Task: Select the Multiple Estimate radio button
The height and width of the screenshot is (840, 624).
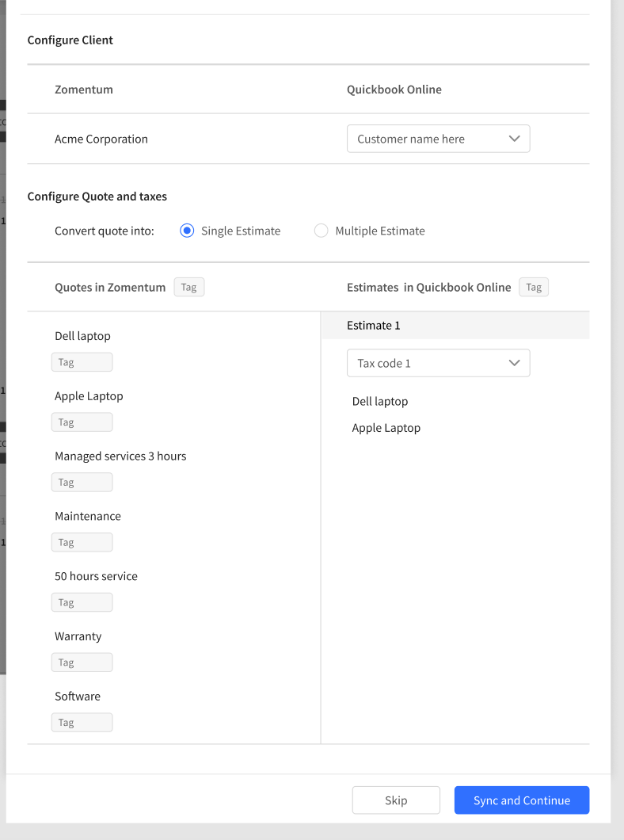Action: click(x=321, y=231)
